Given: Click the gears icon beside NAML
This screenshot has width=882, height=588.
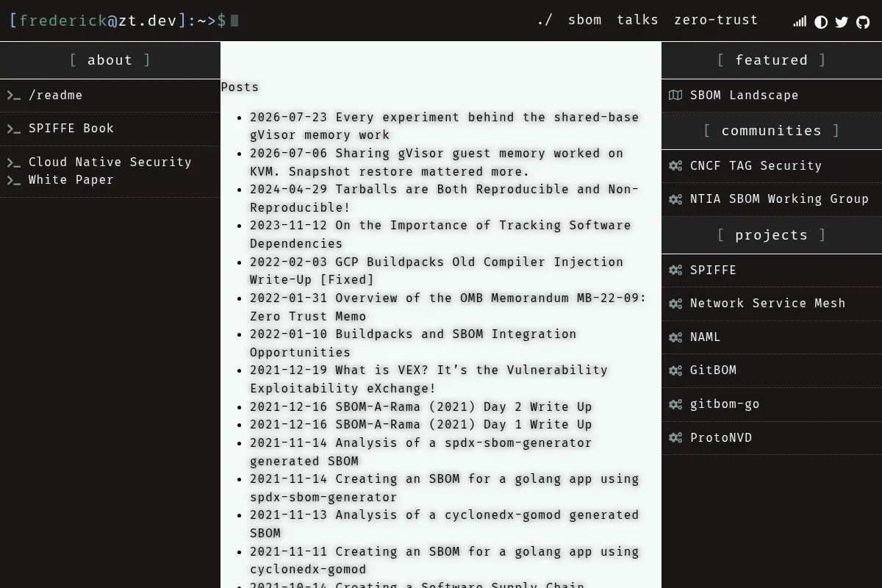Looking at the screenshot, I should (x=675, y=337).
